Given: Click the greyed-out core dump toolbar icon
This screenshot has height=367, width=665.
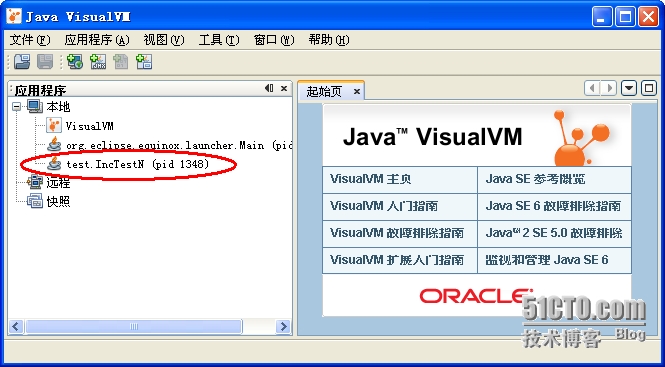Looking at the screenshot, I should tap(121, 62).
